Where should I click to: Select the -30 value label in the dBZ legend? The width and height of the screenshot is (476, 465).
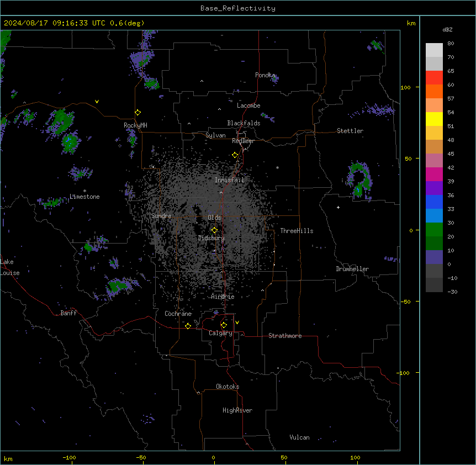point(452,292)
